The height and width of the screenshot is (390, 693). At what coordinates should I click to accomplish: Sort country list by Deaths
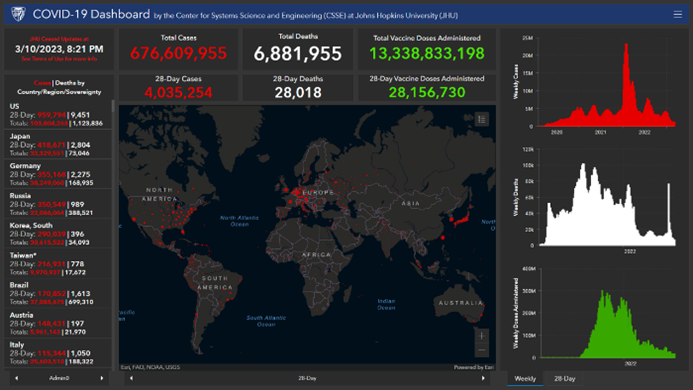pos(65,83)
